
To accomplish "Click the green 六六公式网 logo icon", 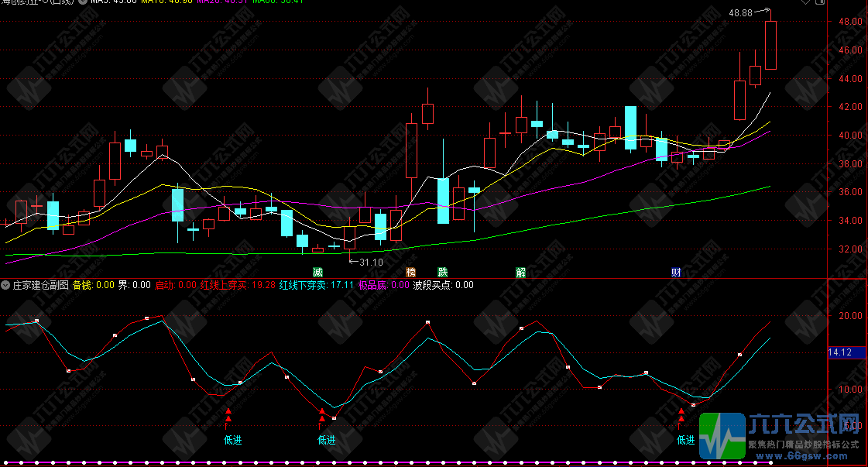I will [x=721, y=434].
